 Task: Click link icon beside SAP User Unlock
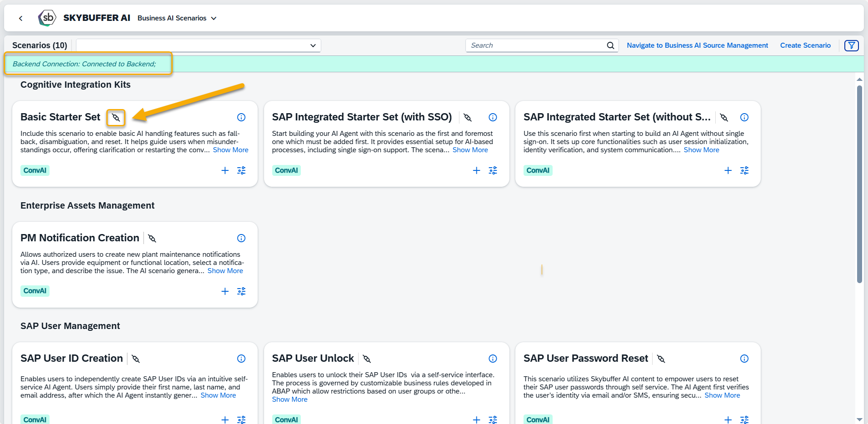pos(367,359)
